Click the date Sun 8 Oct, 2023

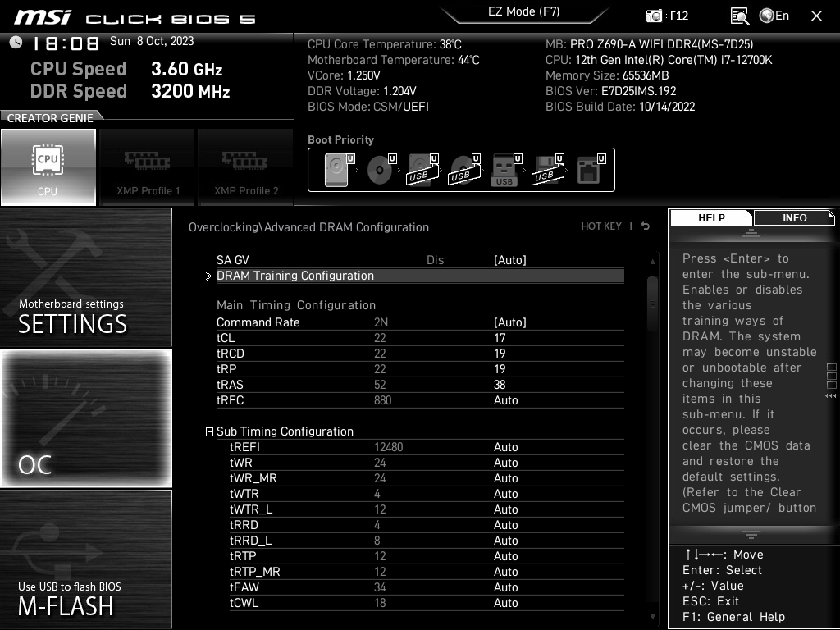coord(152,41)
